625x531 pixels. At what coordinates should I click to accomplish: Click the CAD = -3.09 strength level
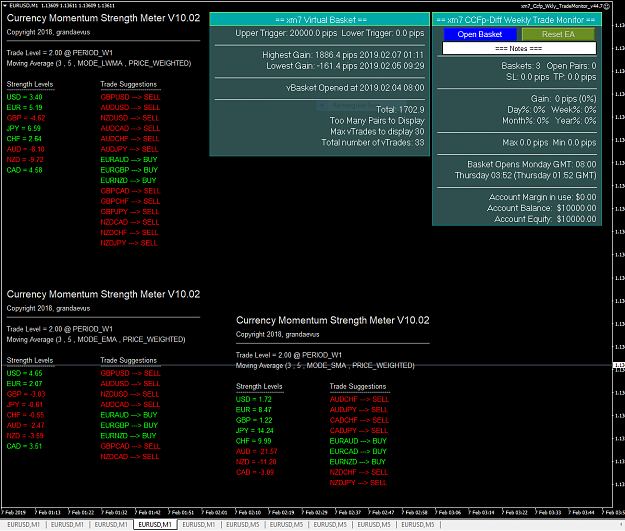(x=255, y=472)
